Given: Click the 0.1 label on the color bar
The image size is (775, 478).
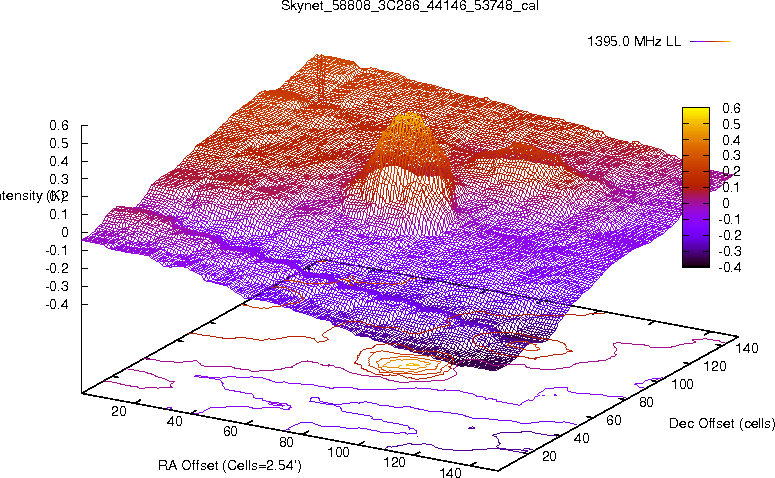Looking at the screenshot, I should pyautogui.click(x=731, y=187).
